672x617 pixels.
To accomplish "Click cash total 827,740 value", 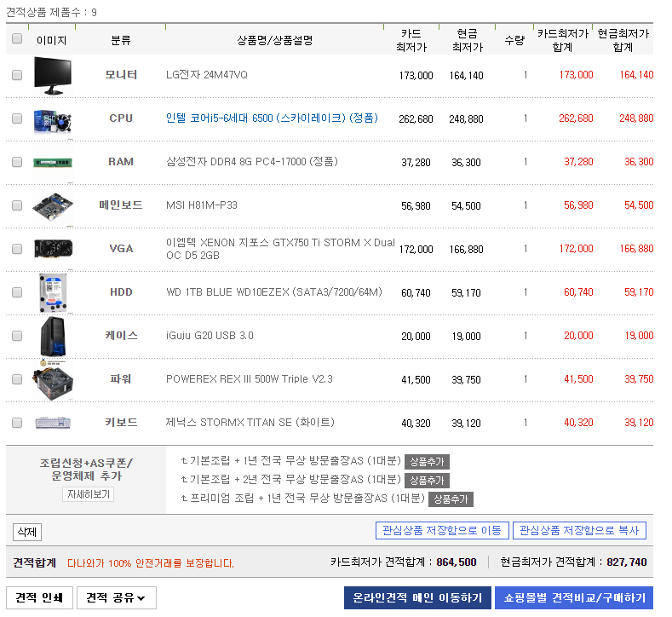I will coord(627,562).
